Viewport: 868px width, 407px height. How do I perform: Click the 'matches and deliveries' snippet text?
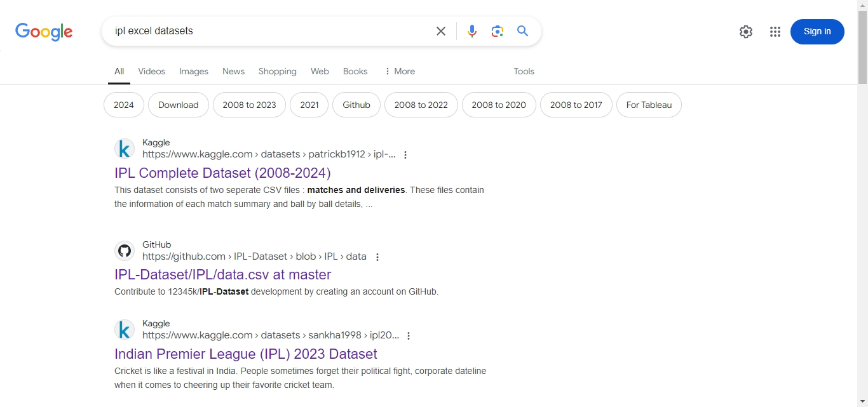click(x=356, y=190)
